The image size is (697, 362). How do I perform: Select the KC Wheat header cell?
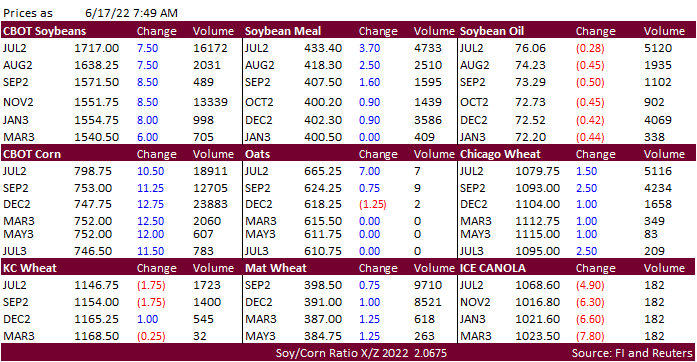click(30, 268)
